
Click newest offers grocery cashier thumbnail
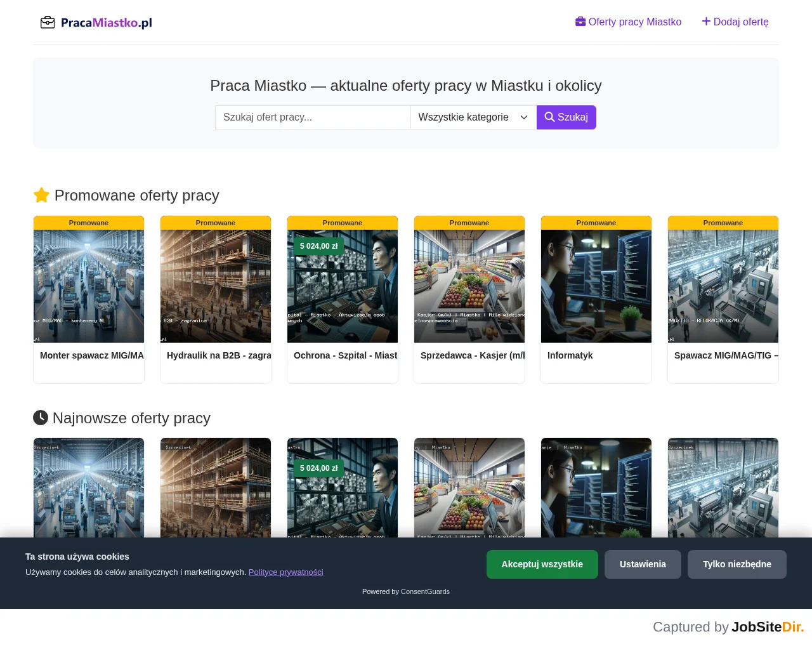click(469, 488)
